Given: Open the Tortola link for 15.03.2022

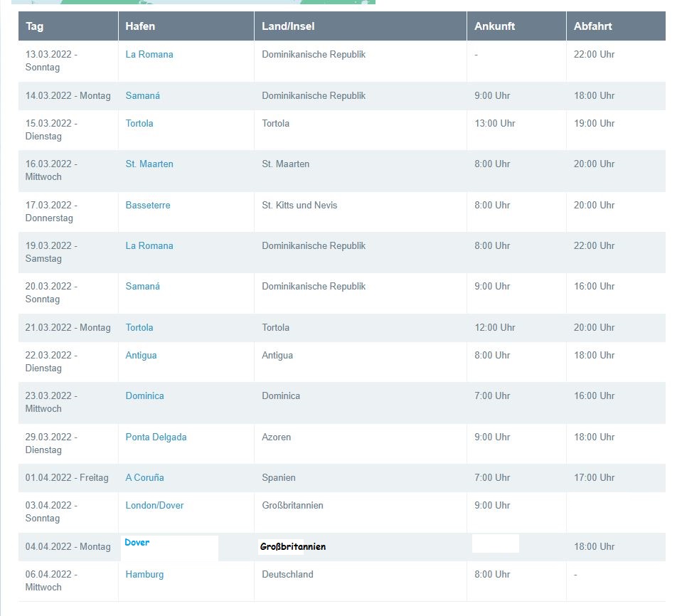Looking at the screenshot, I should 139,124.
